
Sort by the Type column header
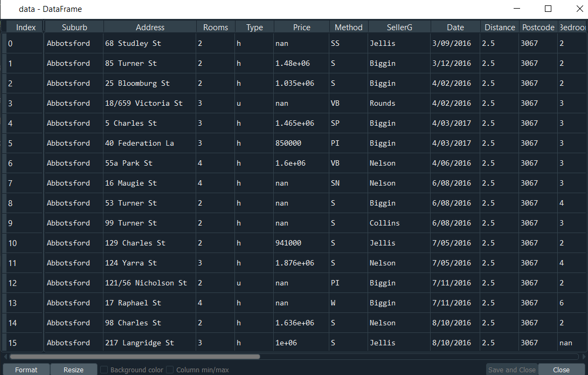pos(254,27)
